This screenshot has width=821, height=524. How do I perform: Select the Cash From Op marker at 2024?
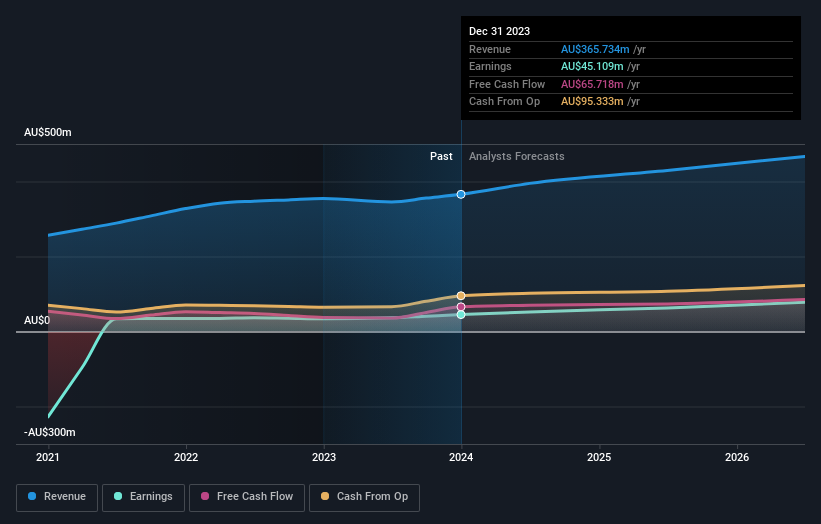coord(461,296)
